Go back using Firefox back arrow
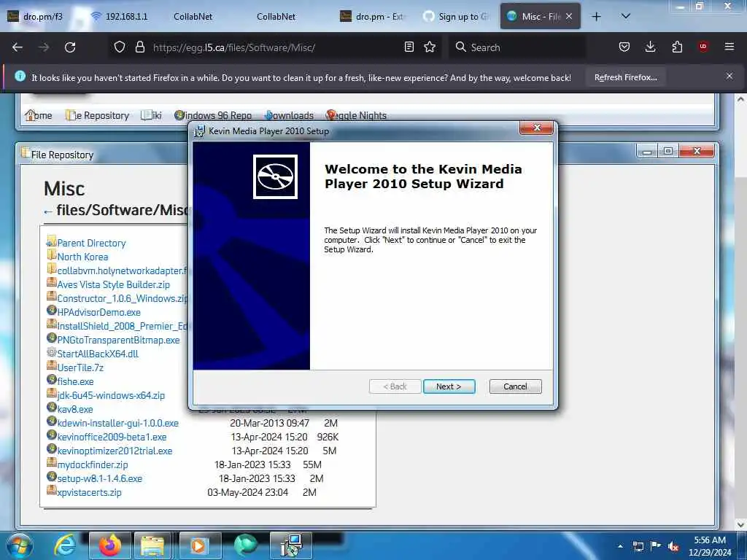Image resolution: width=747 pixels, height=560 pixels. point(18,47)
